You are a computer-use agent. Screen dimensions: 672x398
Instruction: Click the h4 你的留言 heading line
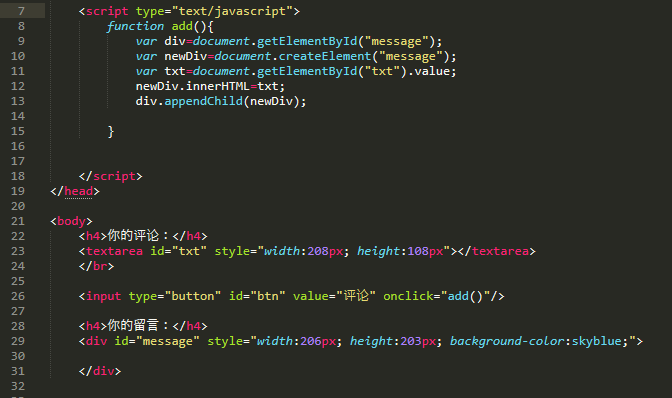pyautogui.click(x=143, y=326)
